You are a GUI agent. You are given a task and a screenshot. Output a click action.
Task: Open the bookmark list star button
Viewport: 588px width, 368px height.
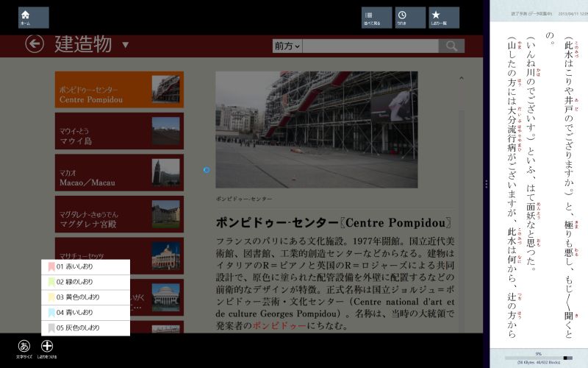(x=444, y=18)
